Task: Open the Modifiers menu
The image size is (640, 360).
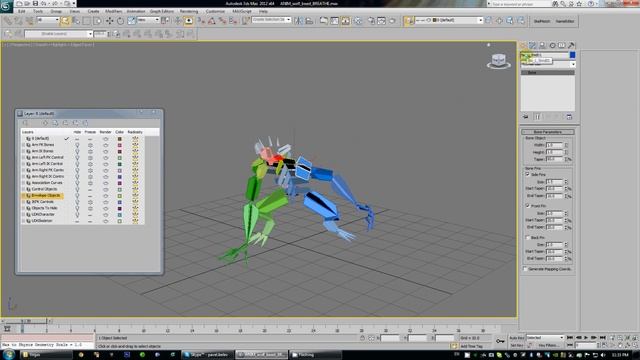Action: click(113, 11)
